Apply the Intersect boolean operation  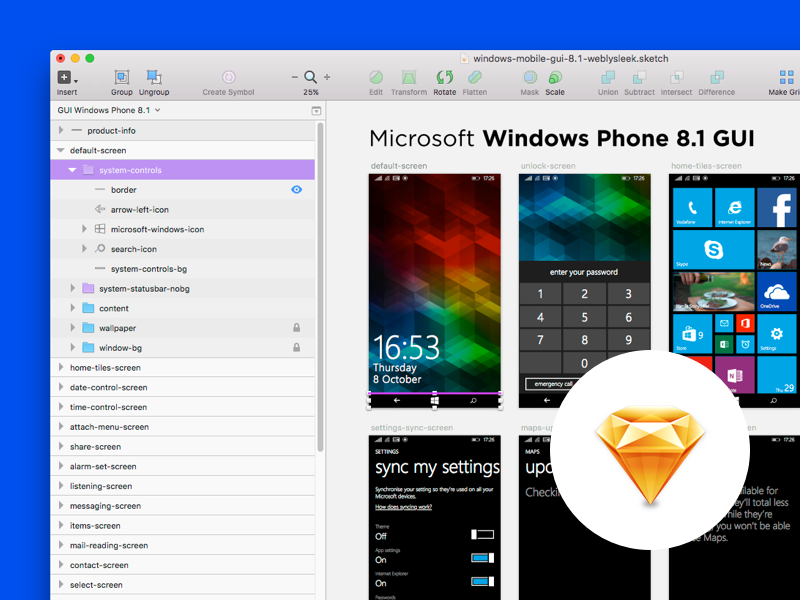point(677,78)
